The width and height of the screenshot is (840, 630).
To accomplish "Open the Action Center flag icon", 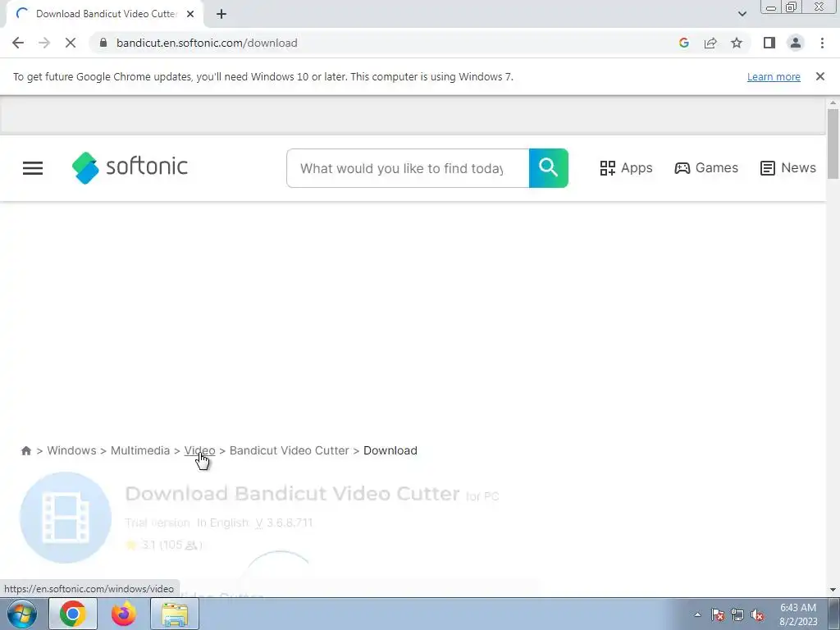I will 718,614.
